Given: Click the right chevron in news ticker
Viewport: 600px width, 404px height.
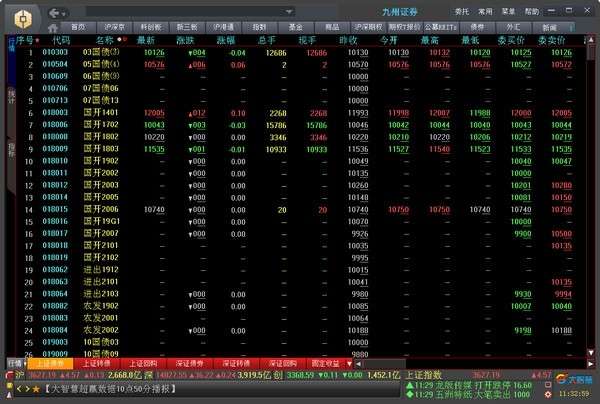Looking at the screenshot, I should click(27, 389).
